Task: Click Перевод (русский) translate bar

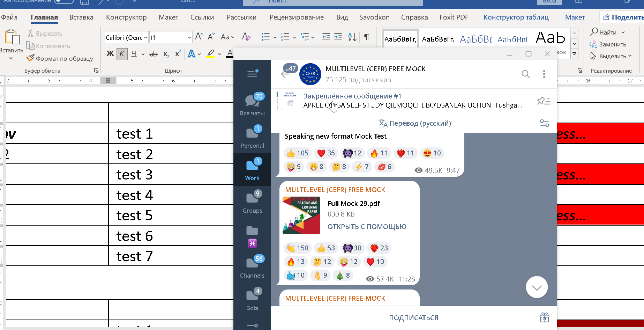Action: pos(415,123)
